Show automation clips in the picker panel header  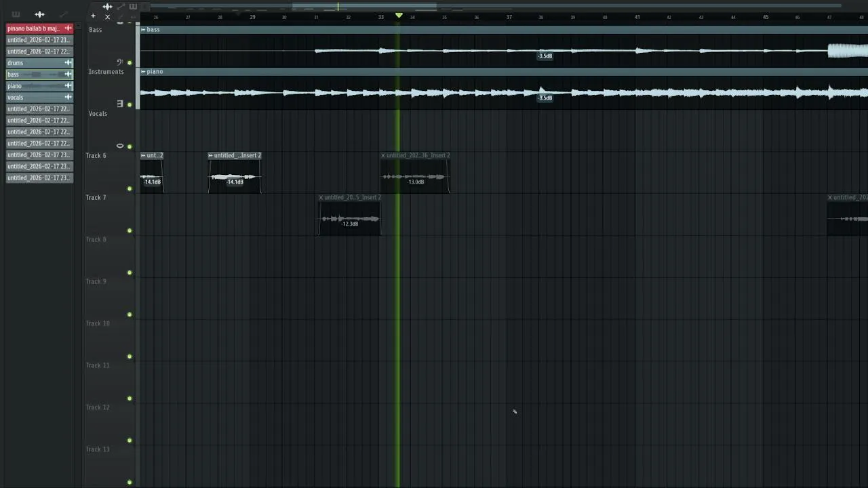(63, 14)
